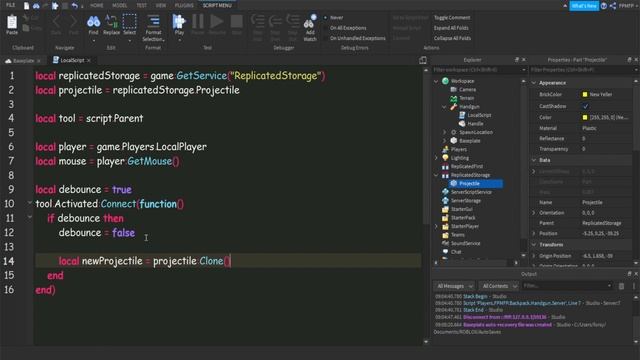Click the Replace tool icon
Image resolution: width=640 pixels, height=360 pixels.
click(x=111, y=21)
